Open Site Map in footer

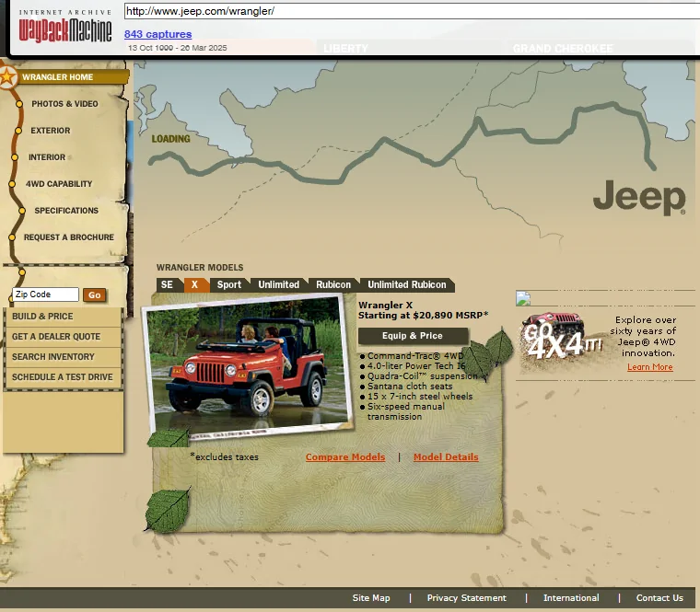point(371,598)
